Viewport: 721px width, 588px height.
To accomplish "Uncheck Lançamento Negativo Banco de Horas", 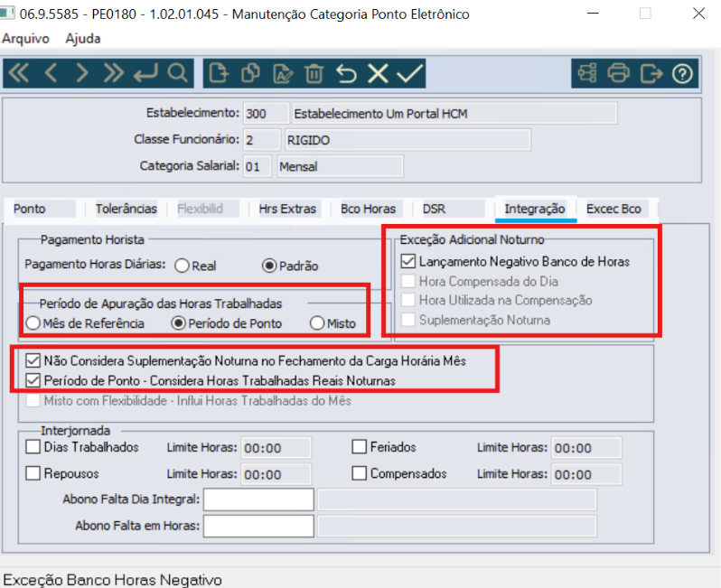I will 408,262.
